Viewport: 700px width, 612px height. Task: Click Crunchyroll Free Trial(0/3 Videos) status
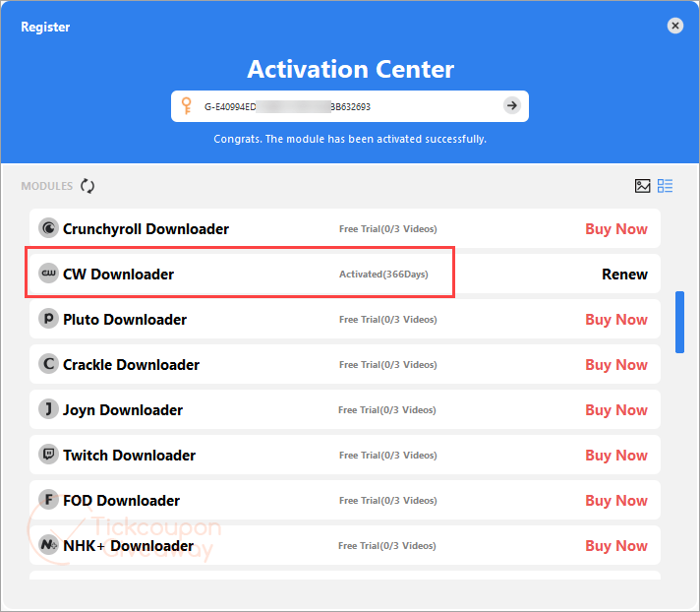[388, 229]
